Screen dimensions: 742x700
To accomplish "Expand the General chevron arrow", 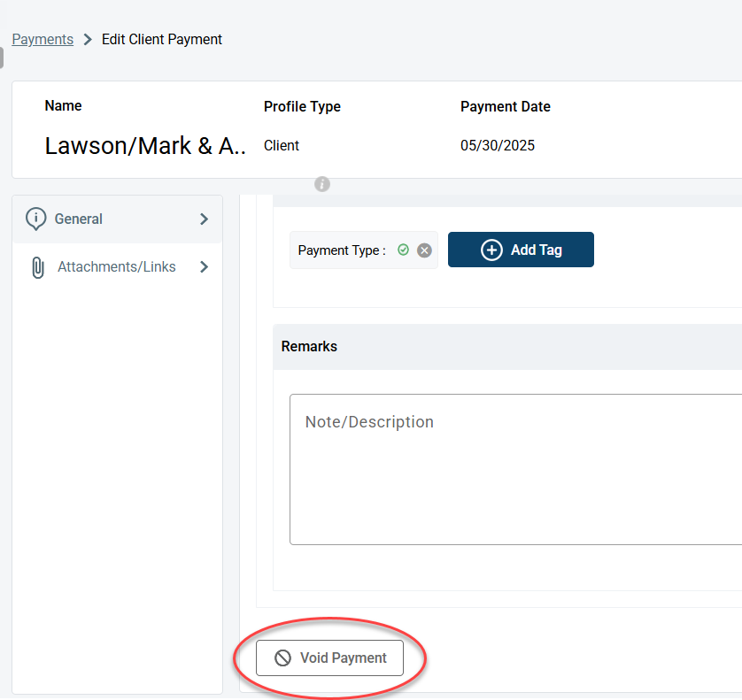I will point(204,219).
